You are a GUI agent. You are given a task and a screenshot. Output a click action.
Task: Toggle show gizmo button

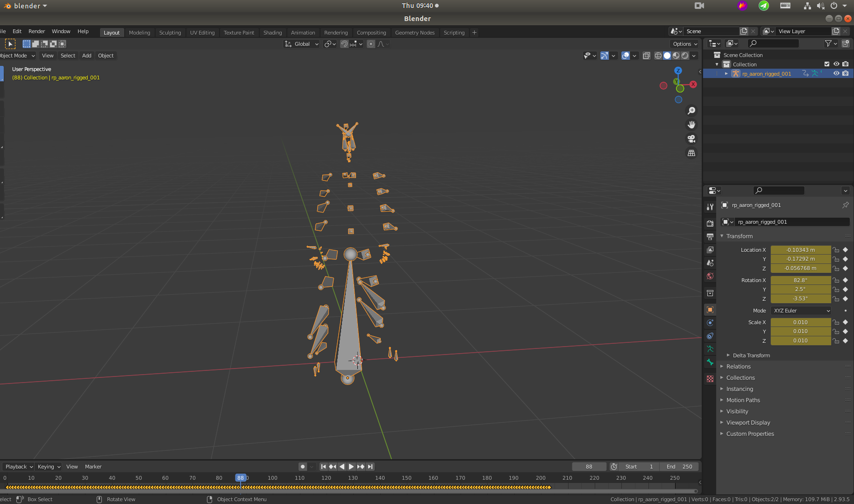click(605, 56)
